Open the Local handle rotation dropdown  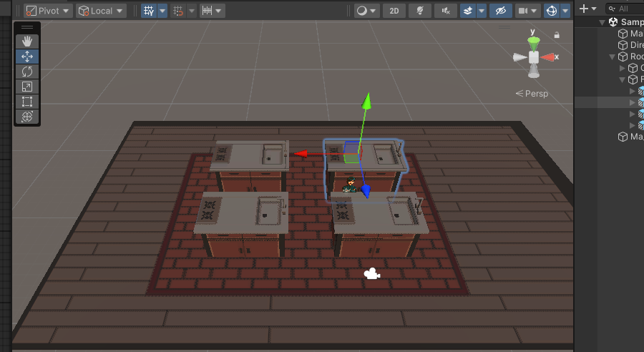coord(101,11)
